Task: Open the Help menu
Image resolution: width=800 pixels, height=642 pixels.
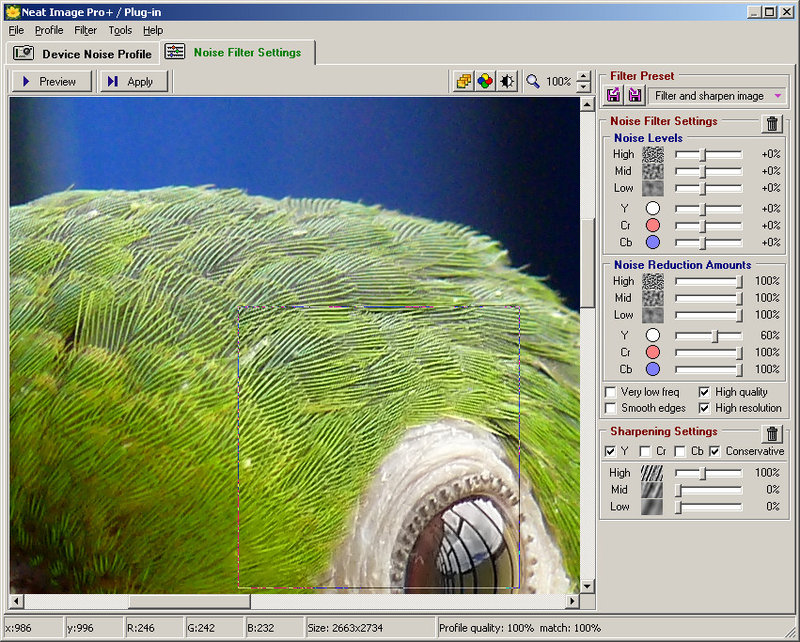Action: [153, 31]
